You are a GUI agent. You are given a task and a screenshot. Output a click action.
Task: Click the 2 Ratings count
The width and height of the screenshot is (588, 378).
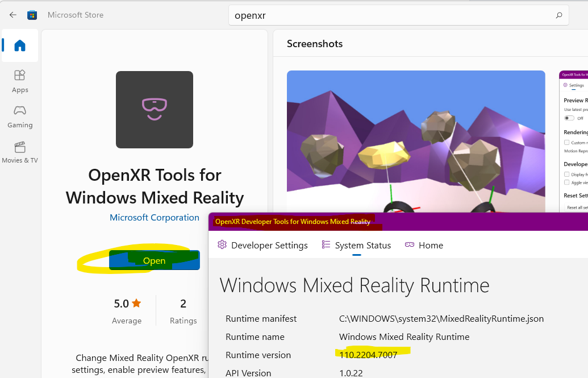pyautogui.click(x=183, y=311)
